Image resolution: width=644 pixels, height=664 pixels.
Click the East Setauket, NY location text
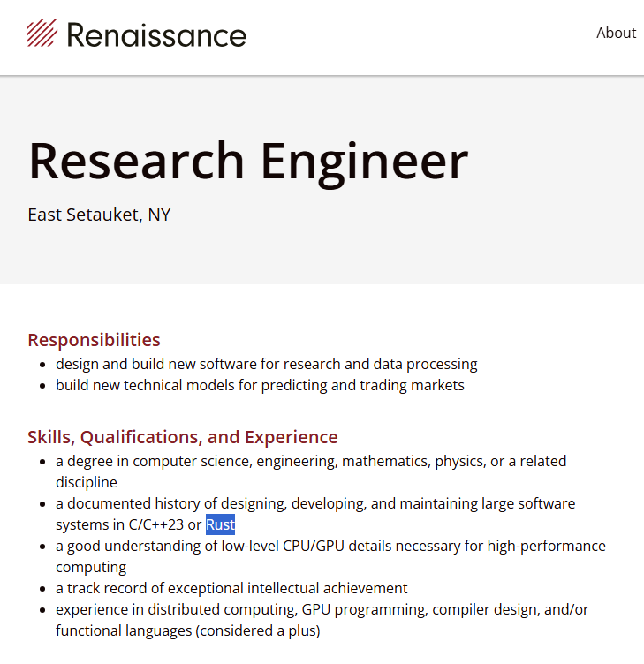coord(99,215)
